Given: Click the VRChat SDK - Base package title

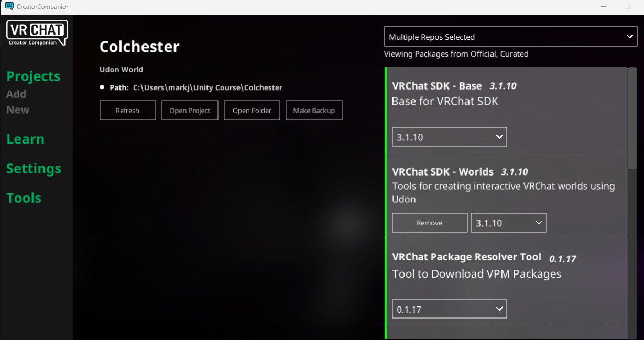Looking at the screenshot, I should point(437,86).
